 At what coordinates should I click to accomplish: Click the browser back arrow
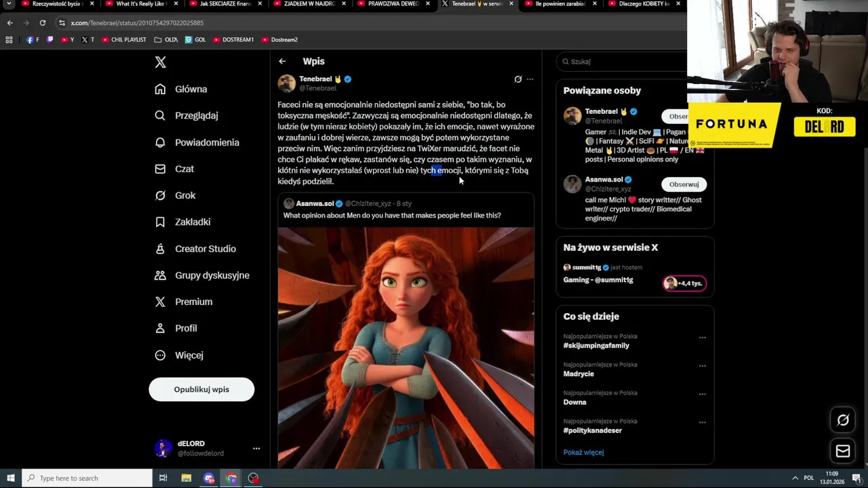click(9, 23)
